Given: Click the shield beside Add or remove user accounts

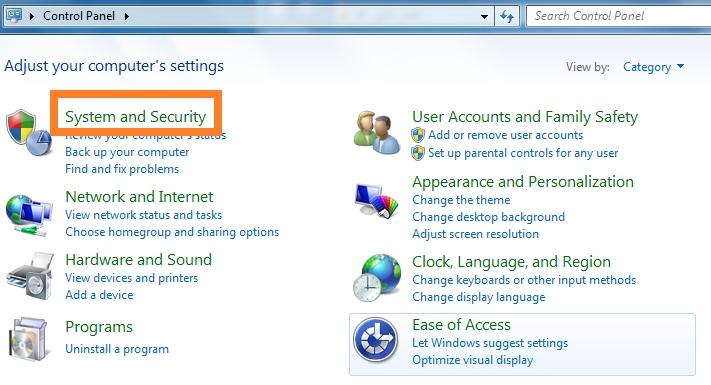Looking at the screenshot, I should pos(418,135).
